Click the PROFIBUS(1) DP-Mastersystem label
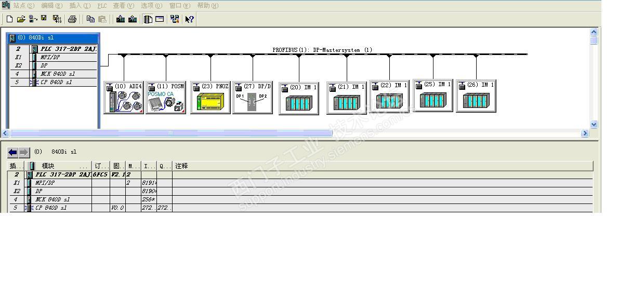Image resolution: width=644 pixels, height=299 pixels. 322,50
